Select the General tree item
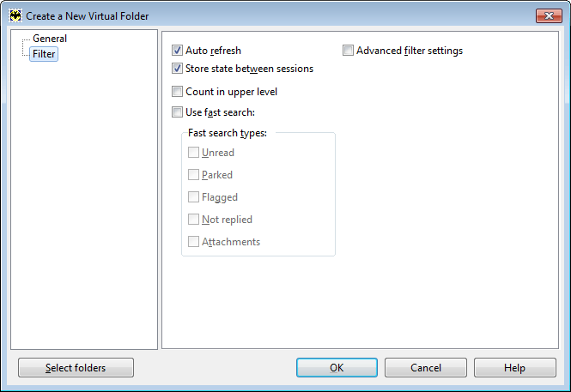The height and width of the screenshot is (392, 571). (50, 39)
